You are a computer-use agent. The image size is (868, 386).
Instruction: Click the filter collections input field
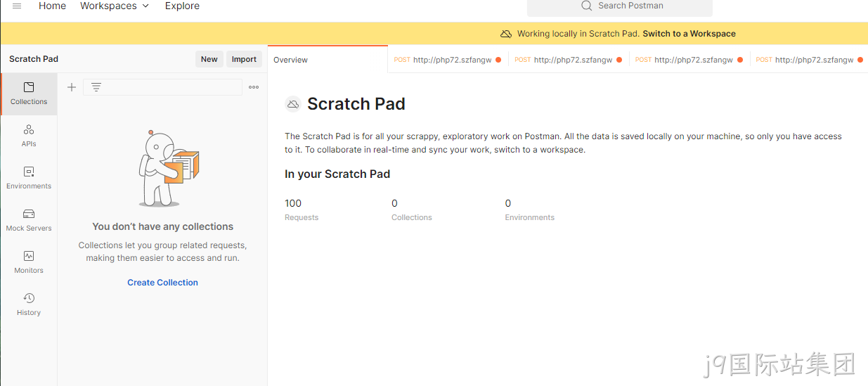(162, 87)
